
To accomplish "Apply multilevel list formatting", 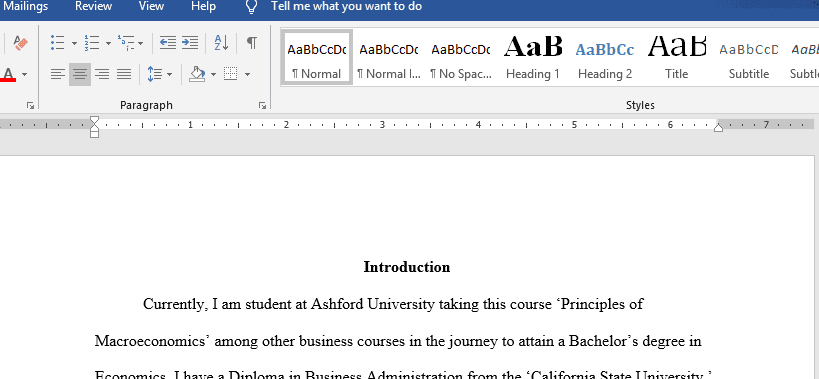I will [x=126, y=43].
